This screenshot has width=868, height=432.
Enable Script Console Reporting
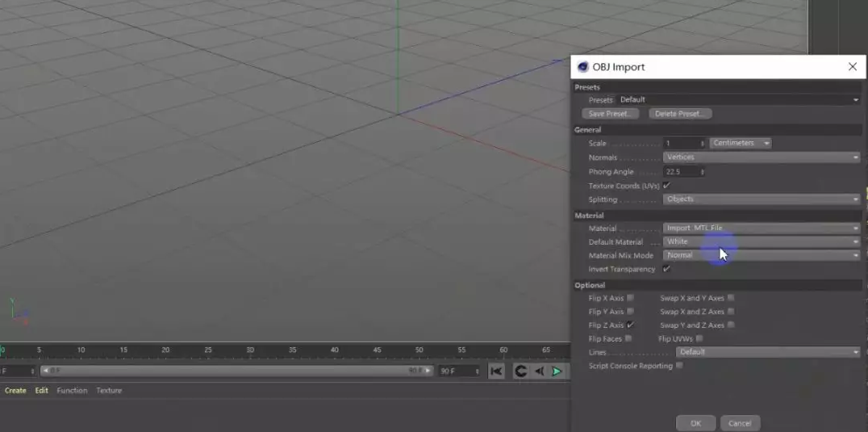(679, 366)
